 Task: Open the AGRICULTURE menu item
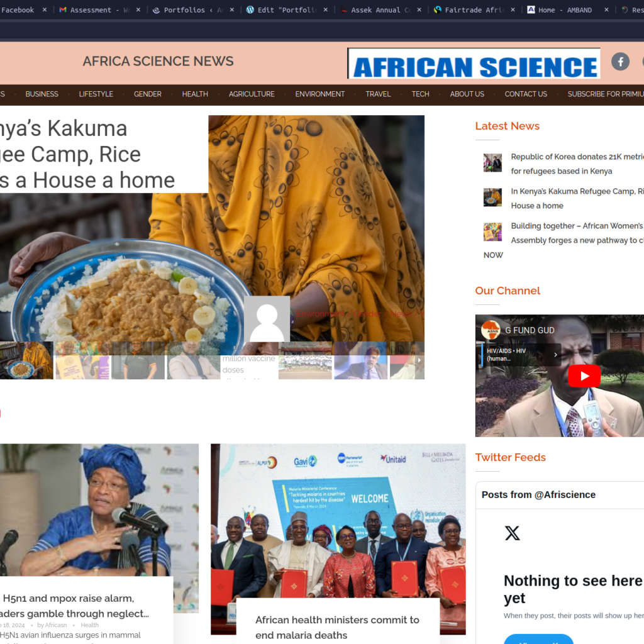coord(252,94)
